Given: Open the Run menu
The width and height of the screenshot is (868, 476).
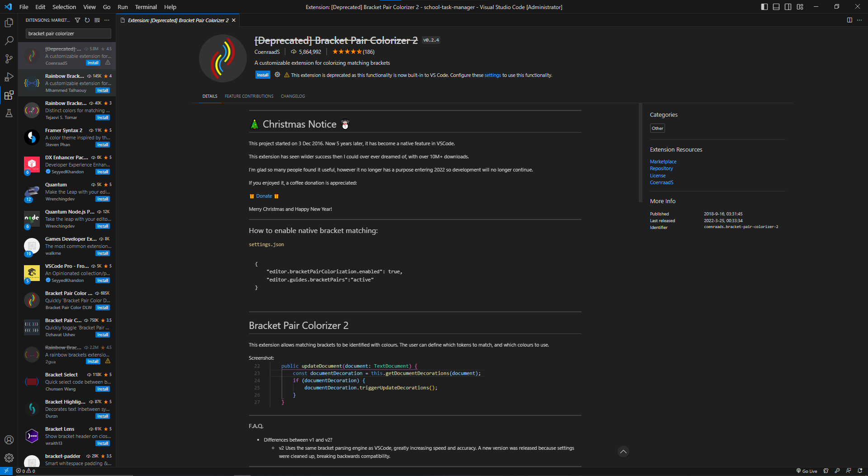Looking at the screenshot, I should pos(123,7).
